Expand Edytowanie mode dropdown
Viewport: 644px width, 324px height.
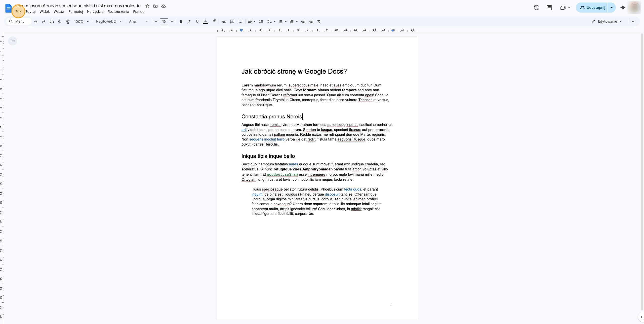click(607, 21)
